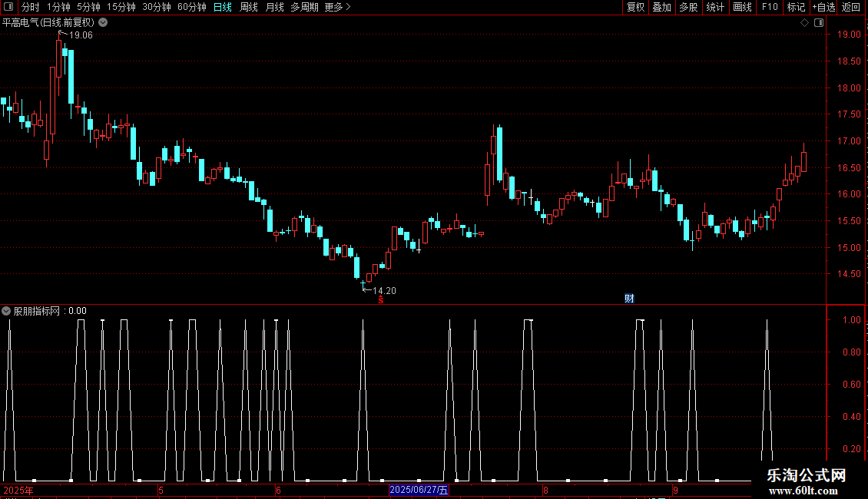The height and width of the screenshot is (499, 868).
Task: Click the 14.20 low price label
Action: pyautogui.click(x=384, y=291)
